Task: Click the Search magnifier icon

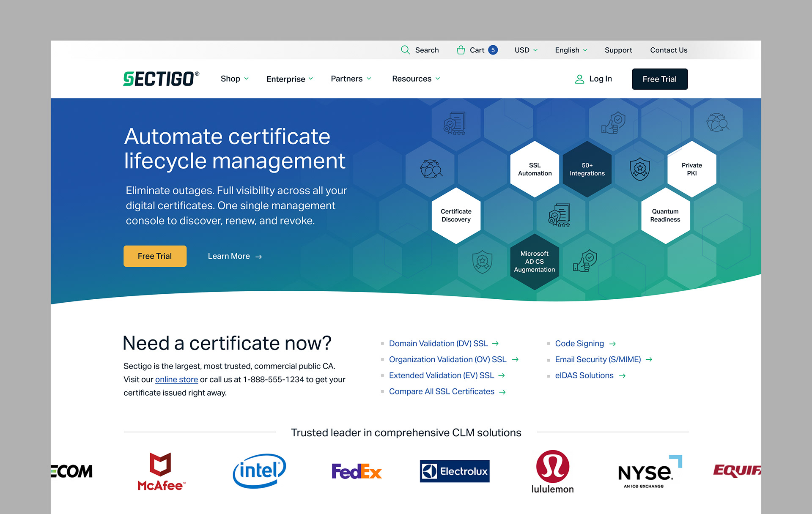Action: 405,50
